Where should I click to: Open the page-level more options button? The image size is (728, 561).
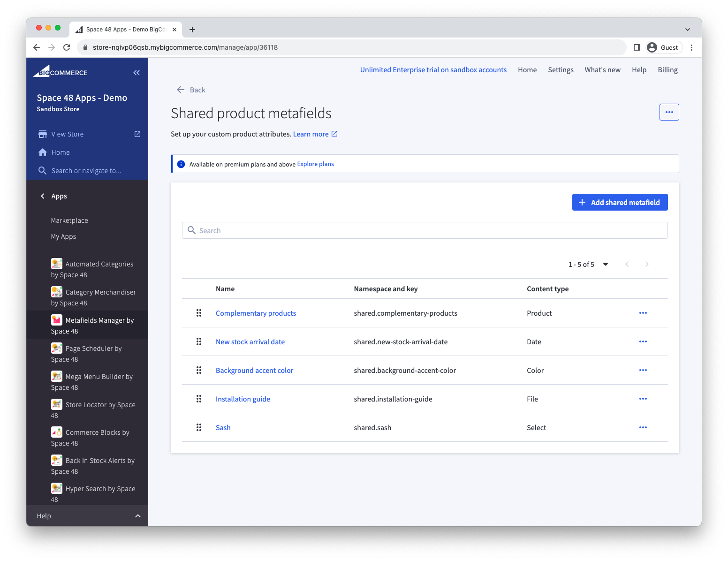pos(669,112)
